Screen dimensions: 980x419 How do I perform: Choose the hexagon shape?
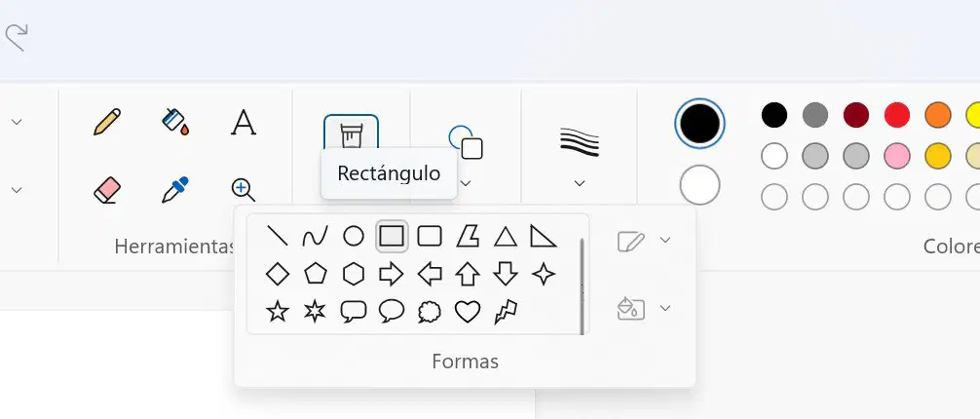pos(353,274)
